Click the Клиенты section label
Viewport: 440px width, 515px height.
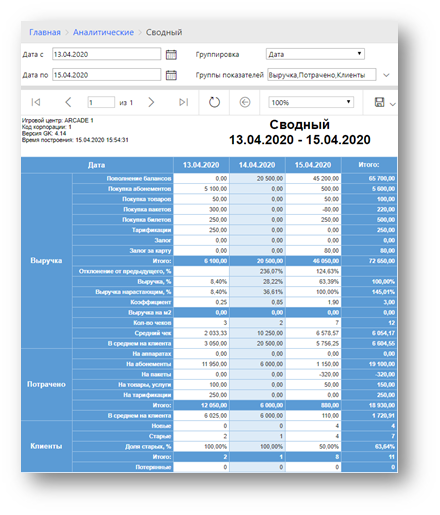(46, 446)
